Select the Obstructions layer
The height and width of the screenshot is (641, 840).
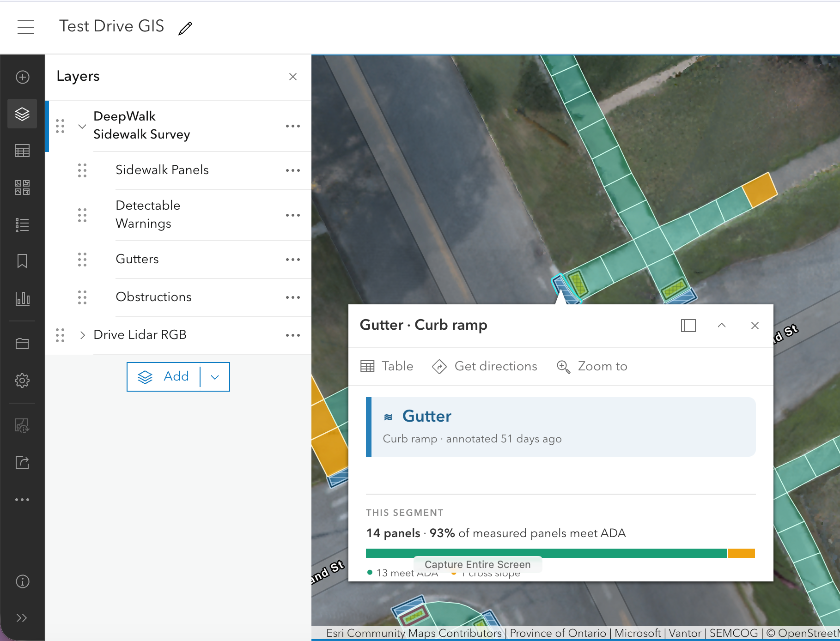click(153, 297)
